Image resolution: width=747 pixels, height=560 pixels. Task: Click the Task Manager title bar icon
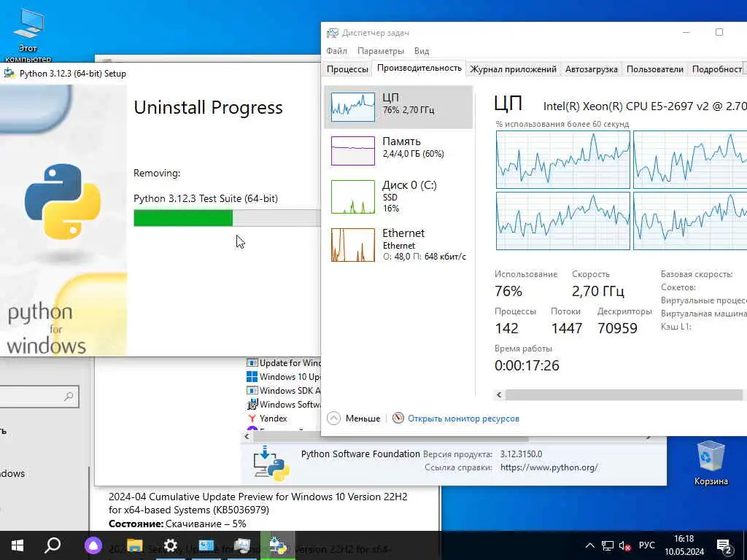pyautogui.click(x=332, y=33)
